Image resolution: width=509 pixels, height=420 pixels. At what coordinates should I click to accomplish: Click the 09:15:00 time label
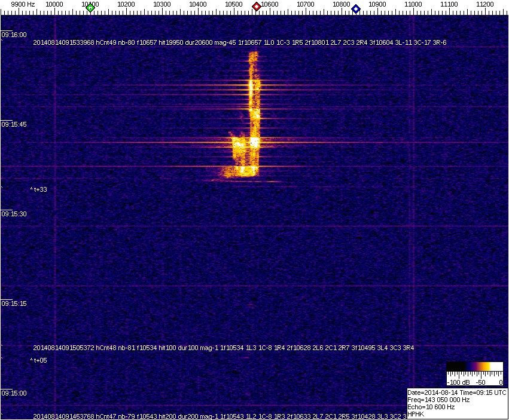[x=14, y=393]
